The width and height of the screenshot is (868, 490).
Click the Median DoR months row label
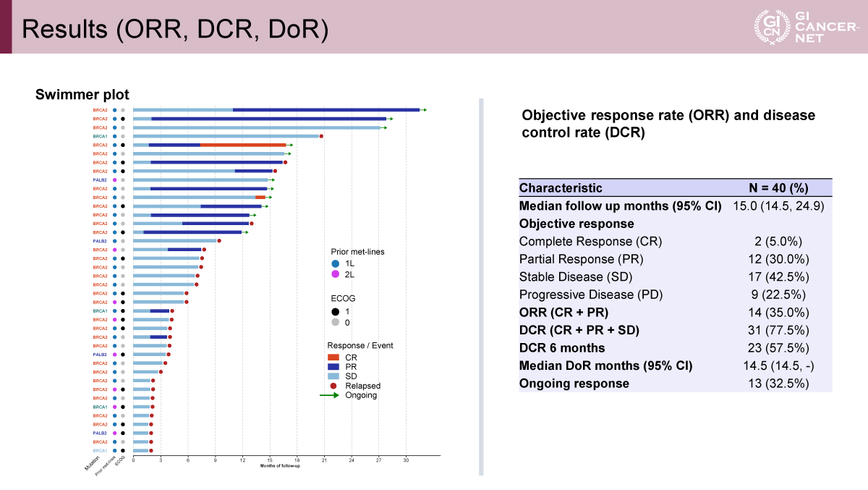605,366
